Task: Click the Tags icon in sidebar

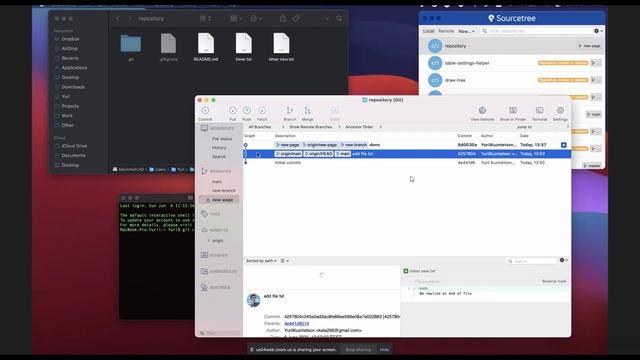Action: [x=204, y=213]
